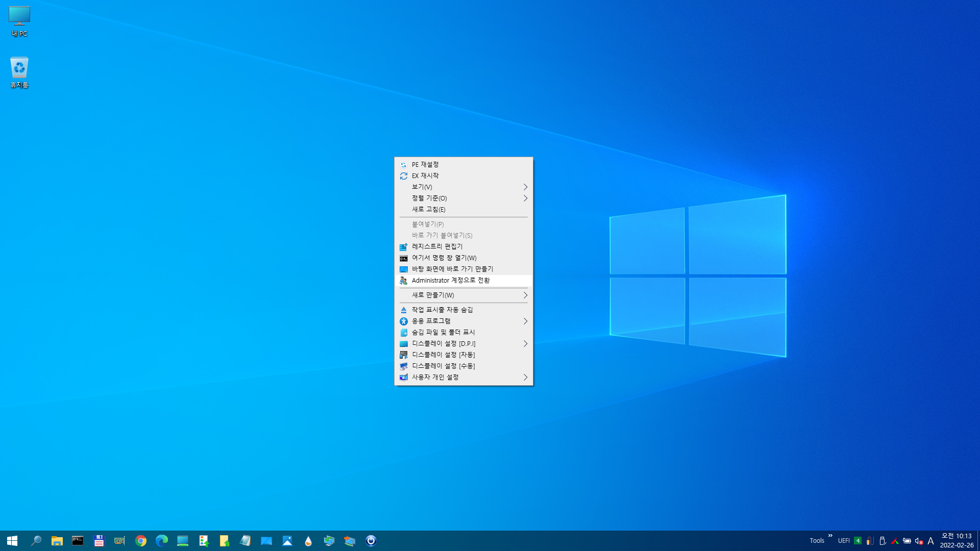Image resolution: width=980 pixels, height=551 pixels.
Task: Open the blue rectangle screen taskbar icon
Action: (x=266, y=541)
